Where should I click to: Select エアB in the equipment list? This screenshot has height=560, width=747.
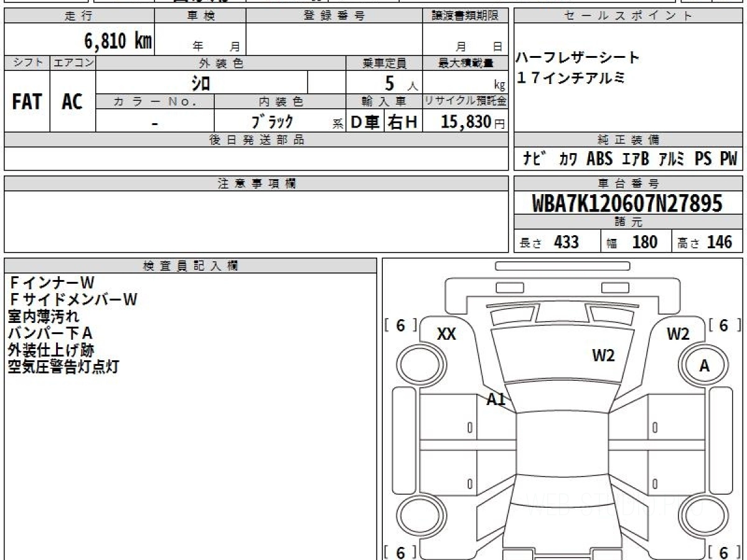[x=636, y=159]
